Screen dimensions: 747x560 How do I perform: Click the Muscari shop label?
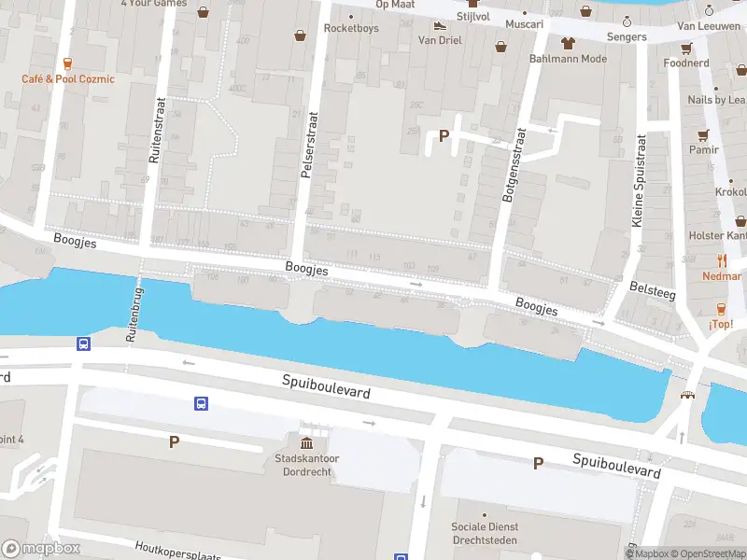(524, 24)
